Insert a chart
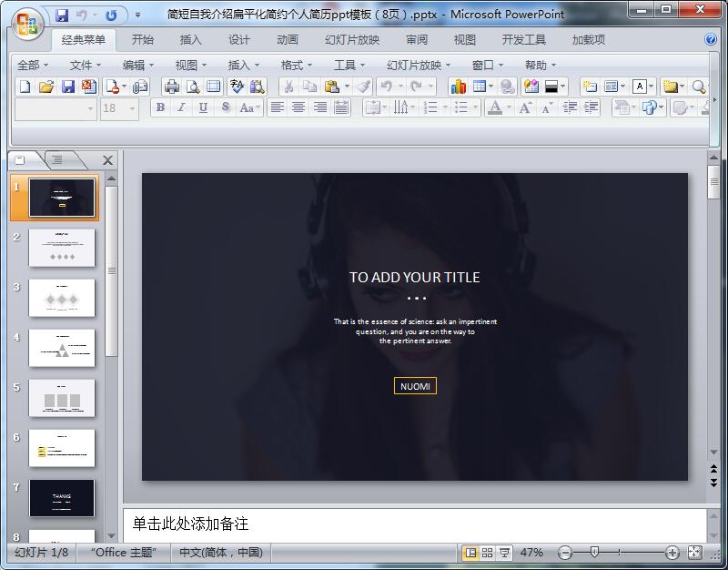The width and height of the screenshot is (728, 570). pyautogui.click(x=459, y=87)
